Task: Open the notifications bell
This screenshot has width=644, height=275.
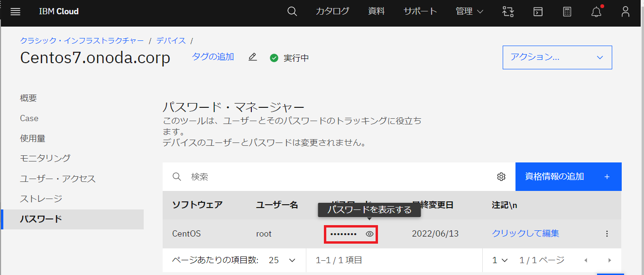Action: (x=597, y=12)
